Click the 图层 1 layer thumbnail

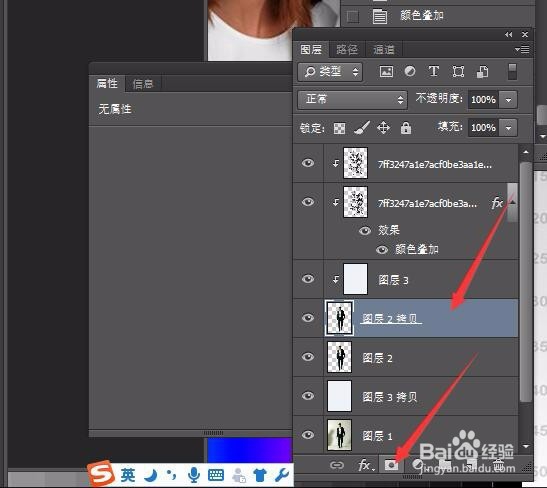tap(339, 435)
